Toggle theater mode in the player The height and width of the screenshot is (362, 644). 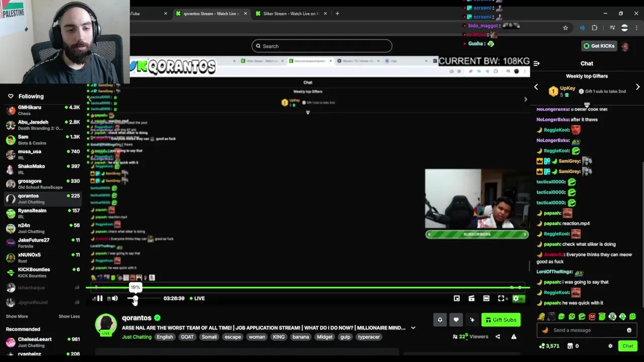(486, 298)
